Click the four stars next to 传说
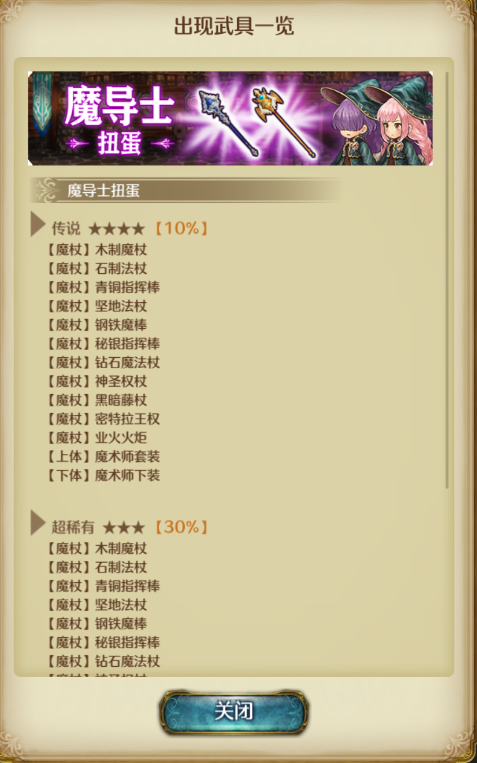The width and height of the screenshot is (477, 763). (116, 229)
